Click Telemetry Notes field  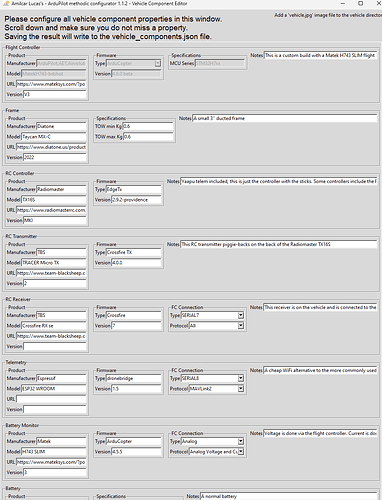tap(320, 370)
